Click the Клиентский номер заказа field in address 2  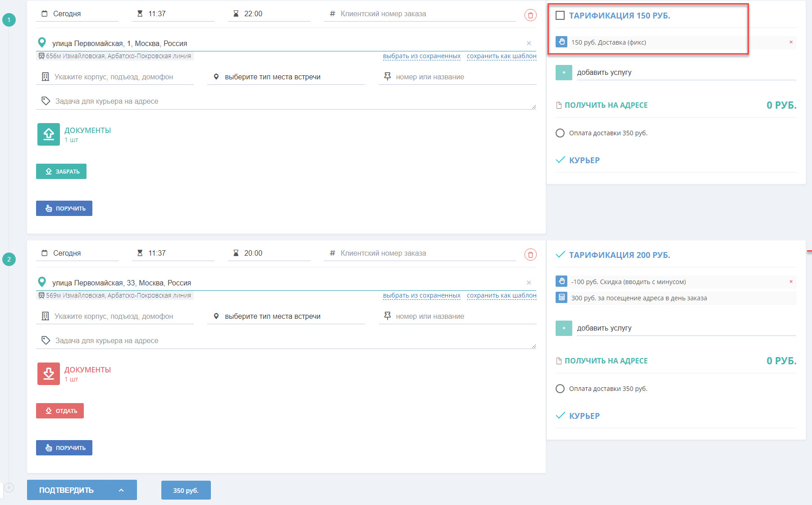(x=420, y=253)
